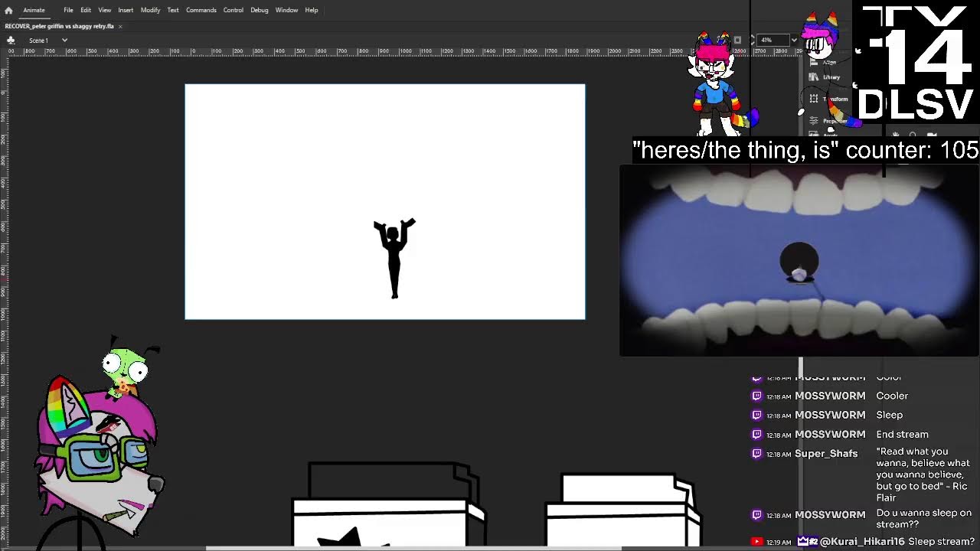Open the Commands menu

click(x=201, y=10)
